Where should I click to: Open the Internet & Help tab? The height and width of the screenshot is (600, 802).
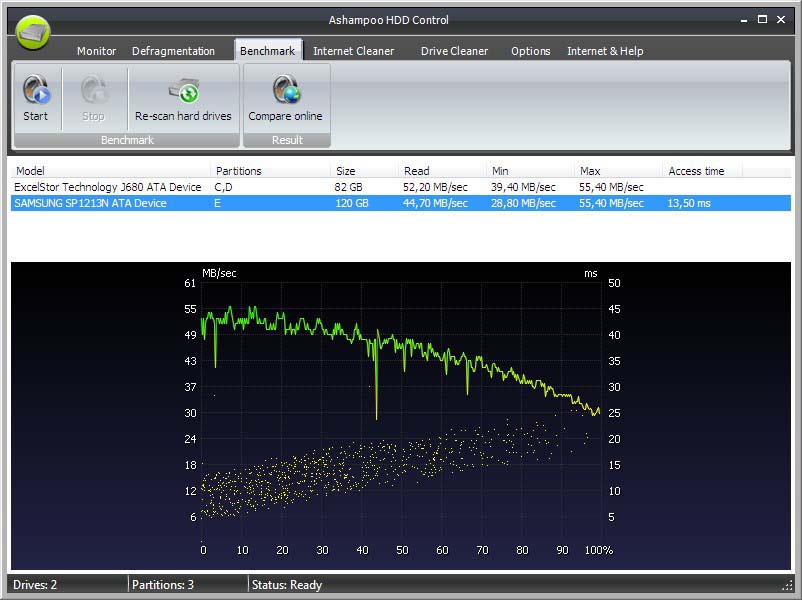coord(605,51)
